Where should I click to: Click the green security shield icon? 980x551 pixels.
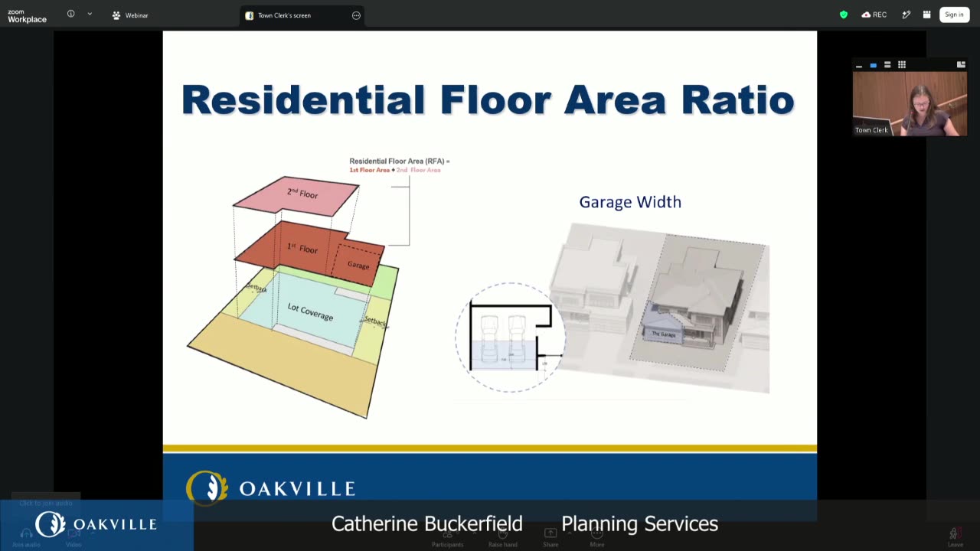coord(844,15)
